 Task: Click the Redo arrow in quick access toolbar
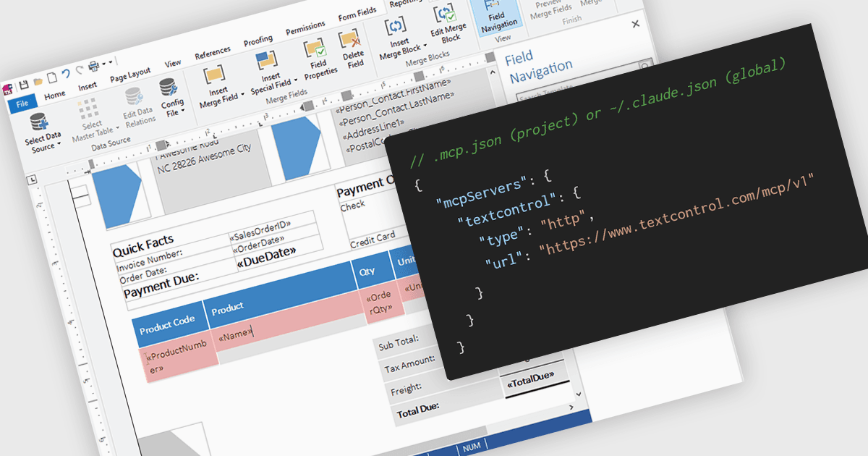tap(78, 71)
